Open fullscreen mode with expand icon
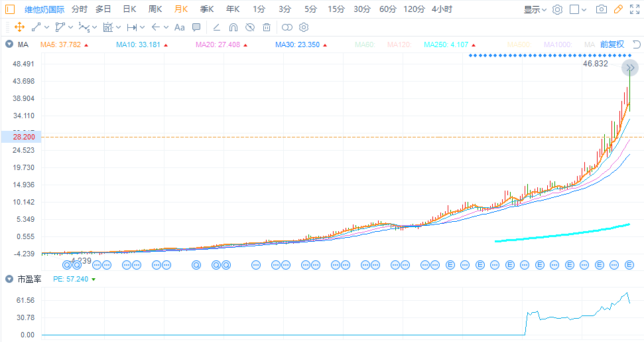This screenshot has width=644, height=342. click(x=635, y=9)
